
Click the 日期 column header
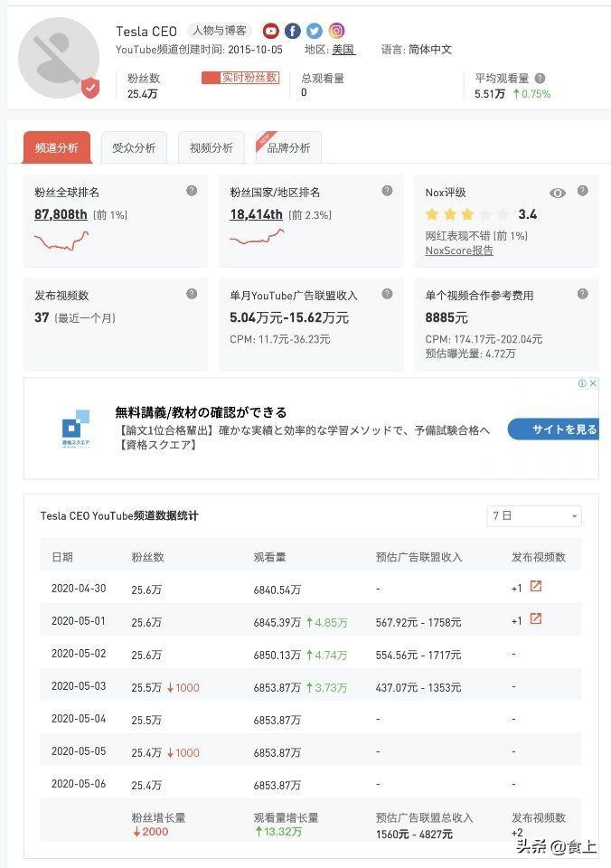pyautogui.click(x=62, y=557)
